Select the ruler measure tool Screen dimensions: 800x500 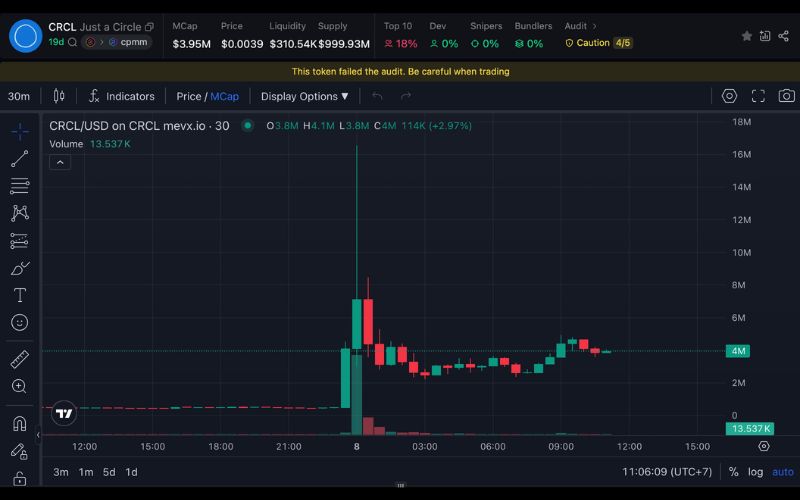pyautogui.click(x=20, y=359)
